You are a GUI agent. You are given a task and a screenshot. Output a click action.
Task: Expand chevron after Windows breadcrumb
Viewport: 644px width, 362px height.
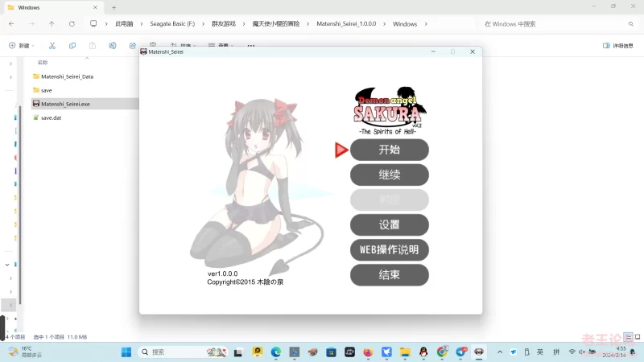coord(426,24)
